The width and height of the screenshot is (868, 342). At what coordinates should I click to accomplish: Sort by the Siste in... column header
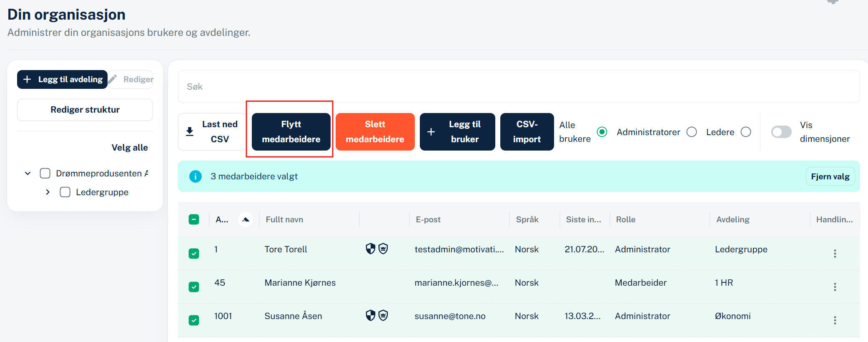584,219
